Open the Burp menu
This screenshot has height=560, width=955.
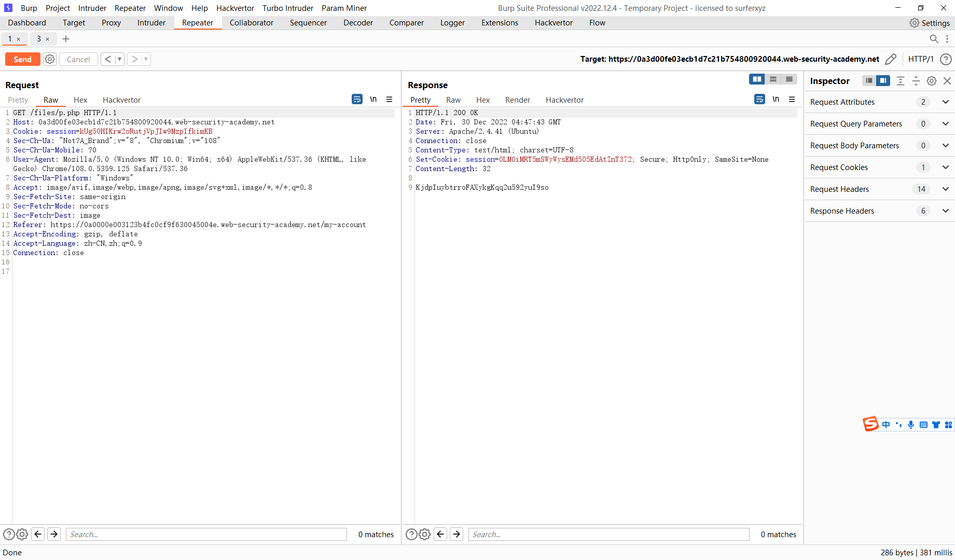pos(29,8)
